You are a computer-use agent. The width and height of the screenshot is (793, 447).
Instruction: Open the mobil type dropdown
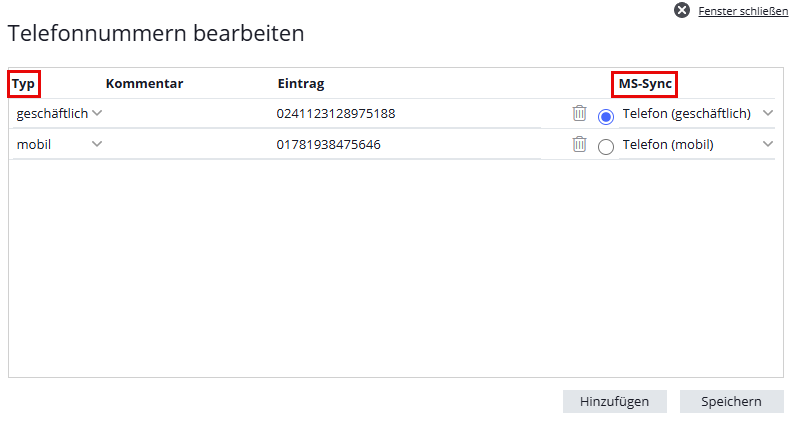tap(59, 144)
